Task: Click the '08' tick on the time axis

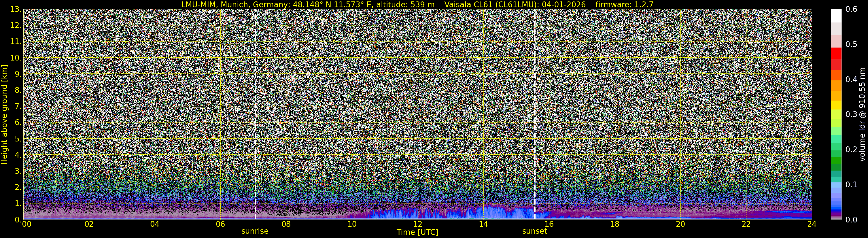Action: 286,224
